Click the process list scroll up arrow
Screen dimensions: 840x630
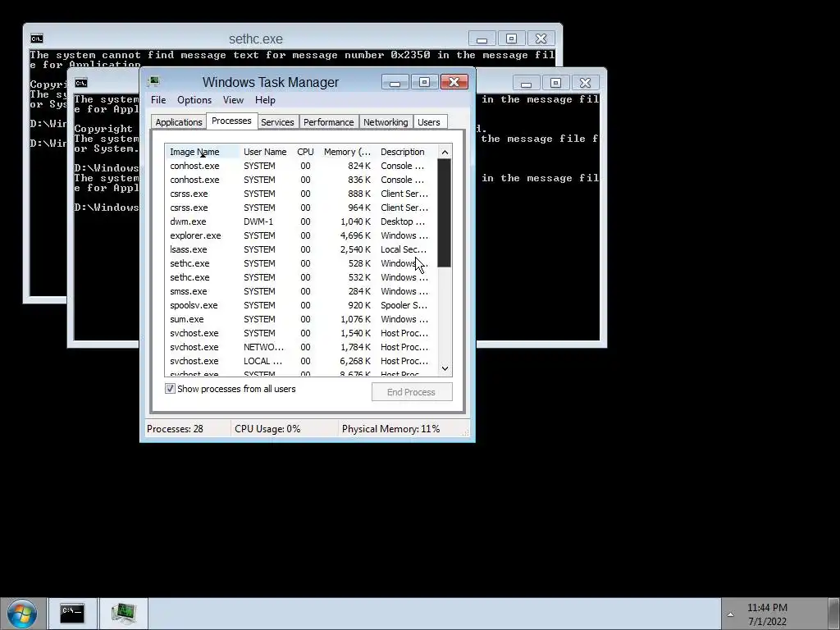pos(445,153)
